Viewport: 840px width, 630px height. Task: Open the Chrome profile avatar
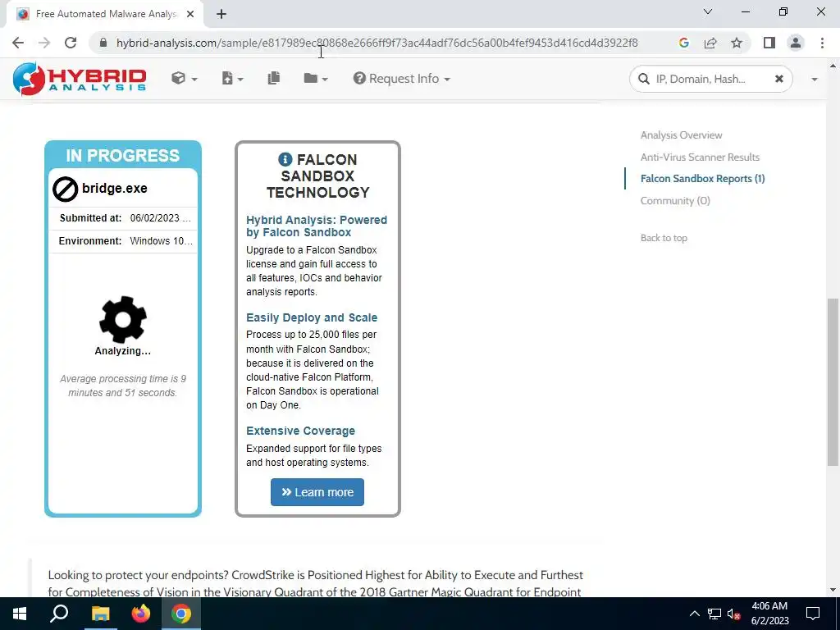pyautogui.click(x=796, y=43)
